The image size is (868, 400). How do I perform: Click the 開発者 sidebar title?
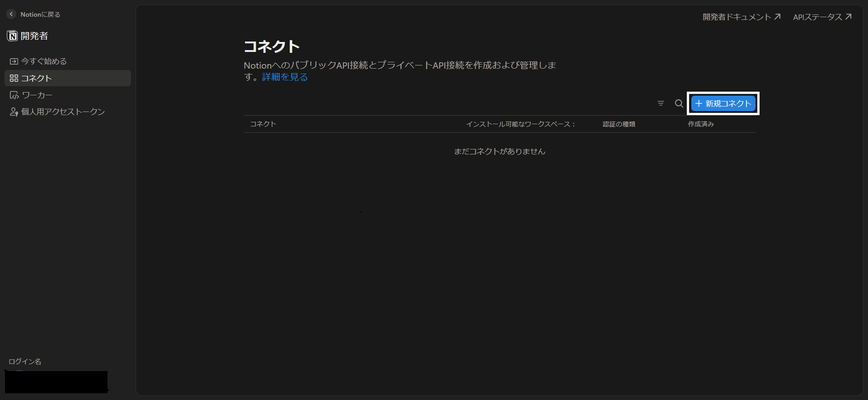coord(34,36)
